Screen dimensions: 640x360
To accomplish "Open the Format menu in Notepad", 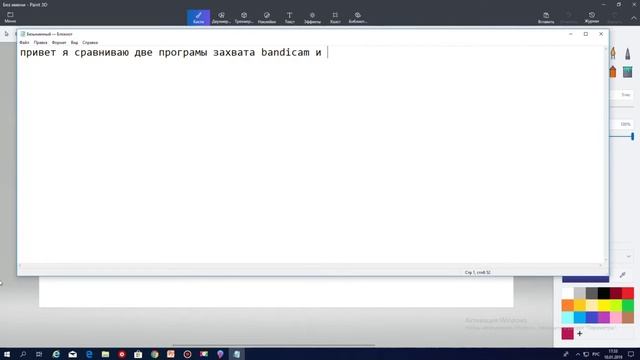I will pyautogui.click(x=59, y=42).
